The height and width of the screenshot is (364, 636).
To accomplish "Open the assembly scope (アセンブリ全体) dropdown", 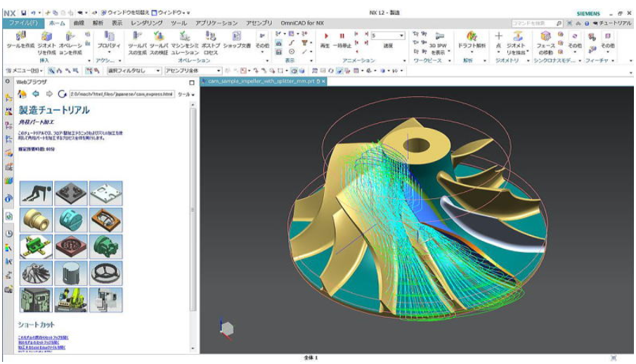I will pyautogui.click(x=219, y=70).
